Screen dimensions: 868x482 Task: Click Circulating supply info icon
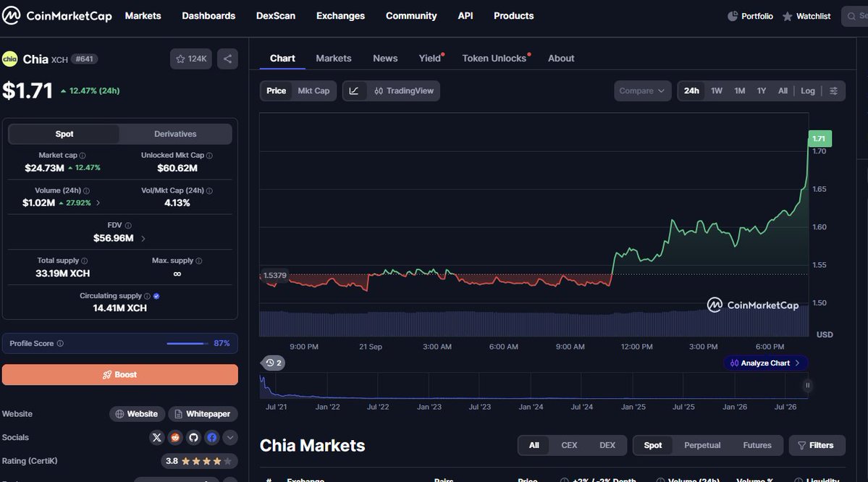pyautogui.click(x=147, y=296)
